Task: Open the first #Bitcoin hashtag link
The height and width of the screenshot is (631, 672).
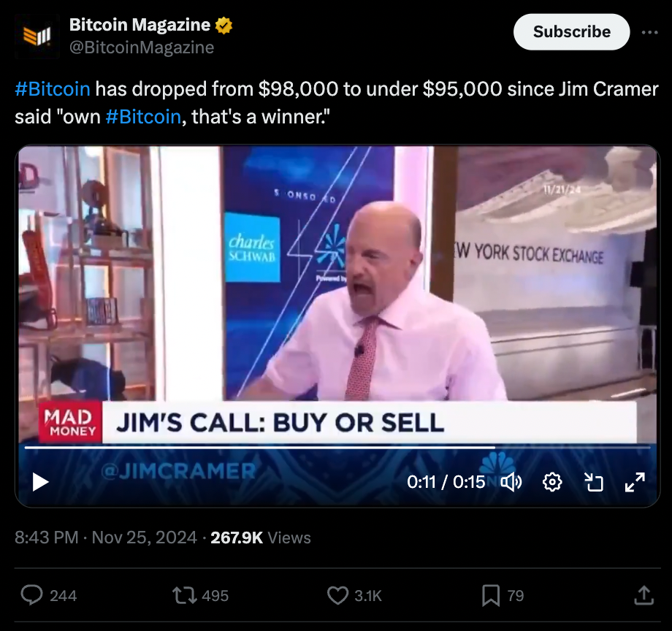Action: click(53, 88)
